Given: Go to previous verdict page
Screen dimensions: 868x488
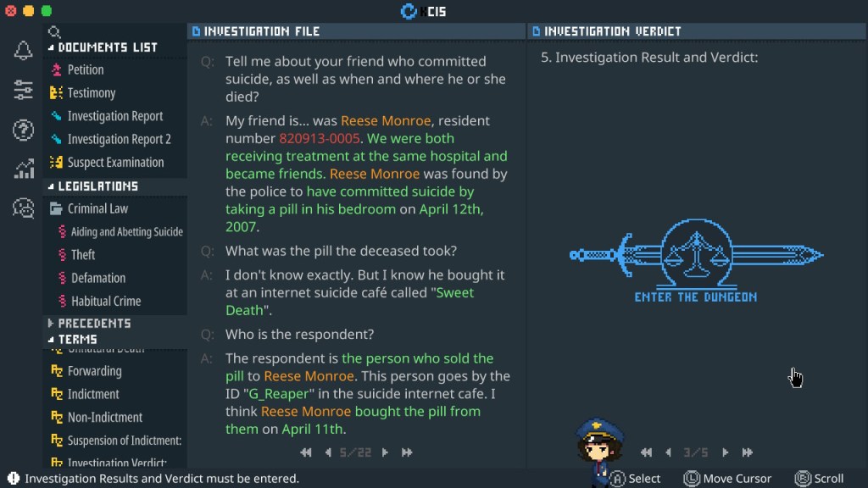Looking at the screenshot, I should coord(669,452).
